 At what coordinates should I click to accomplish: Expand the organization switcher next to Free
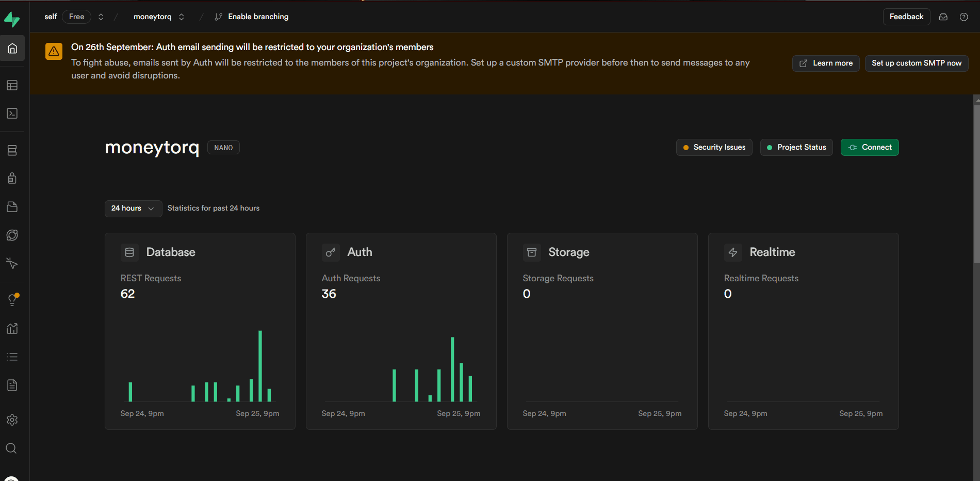point(101,17)
